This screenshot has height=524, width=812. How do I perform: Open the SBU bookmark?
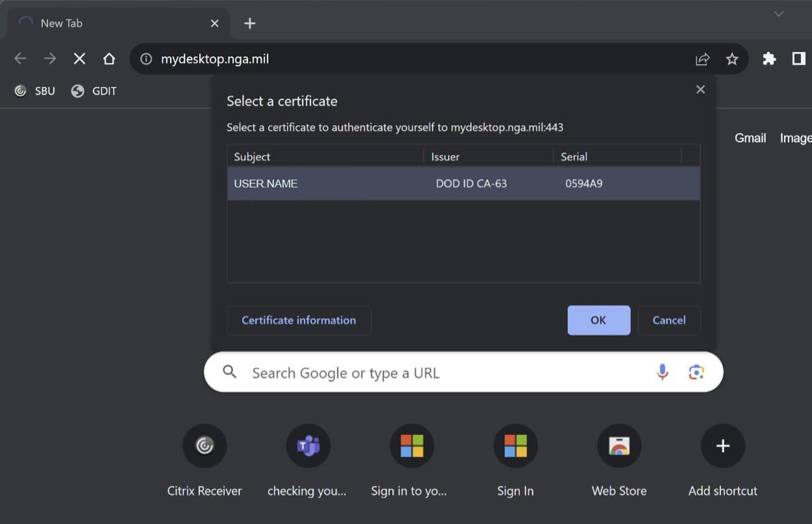coord(35,91)
